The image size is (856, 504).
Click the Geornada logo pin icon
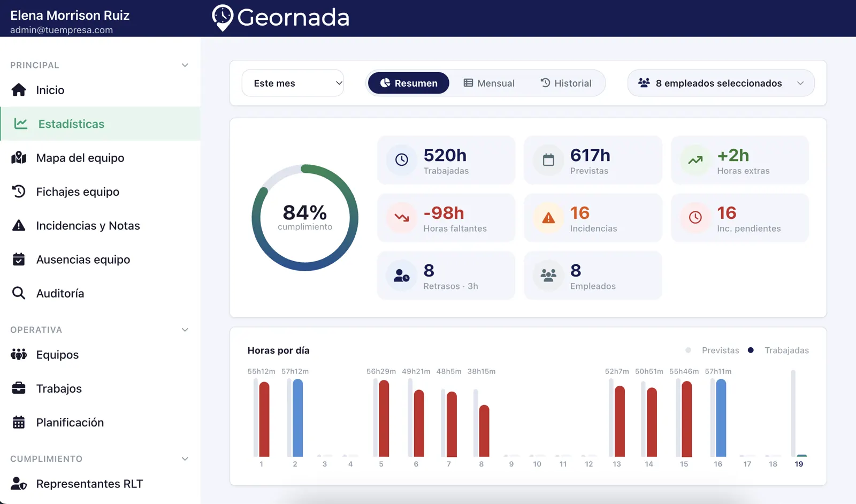coord(223,18)
